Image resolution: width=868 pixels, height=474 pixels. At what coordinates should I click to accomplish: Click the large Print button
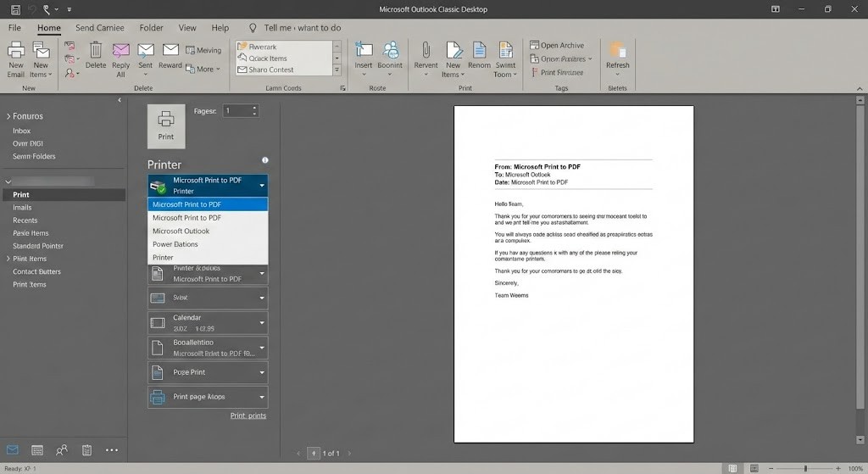pyautogui.click(x=166, y=126)
